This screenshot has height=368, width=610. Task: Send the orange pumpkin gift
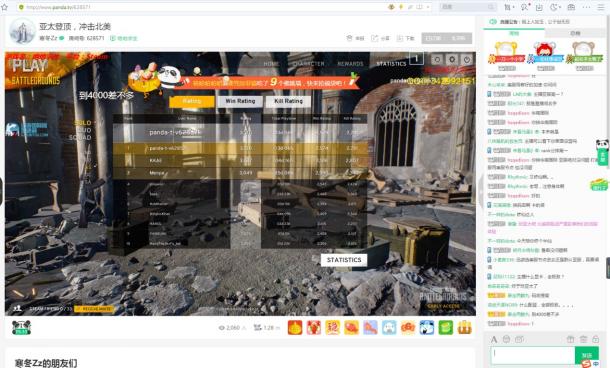tap(295, 328)
